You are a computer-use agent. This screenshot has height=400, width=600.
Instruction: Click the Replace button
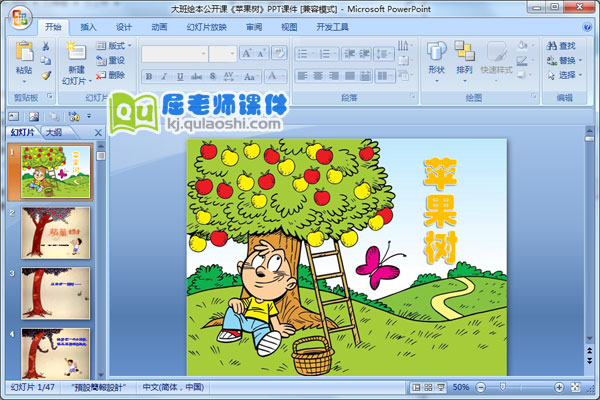564,60
